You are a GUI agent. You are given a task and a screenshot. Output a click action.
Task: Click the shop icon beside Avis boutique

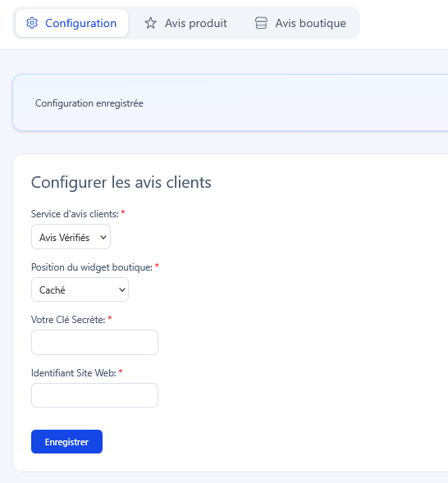pyautogui.click(x=261, y=23)
